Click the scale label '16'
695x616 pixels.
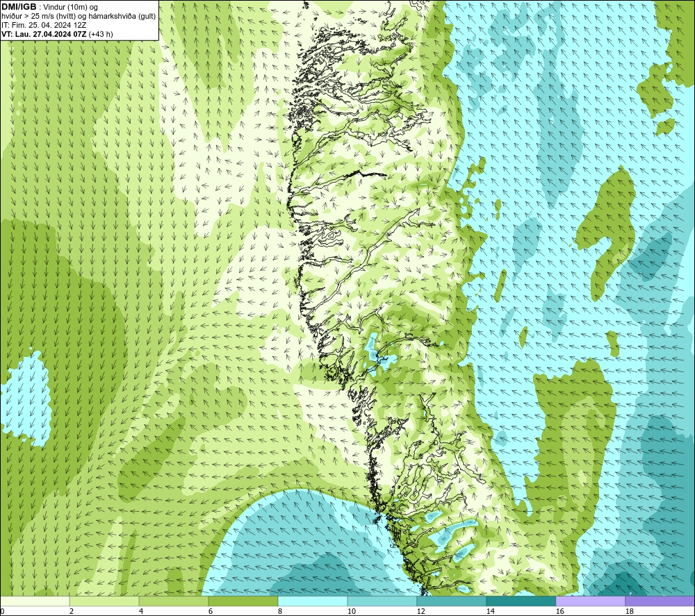pyautogui.click(x=559, y=612)
